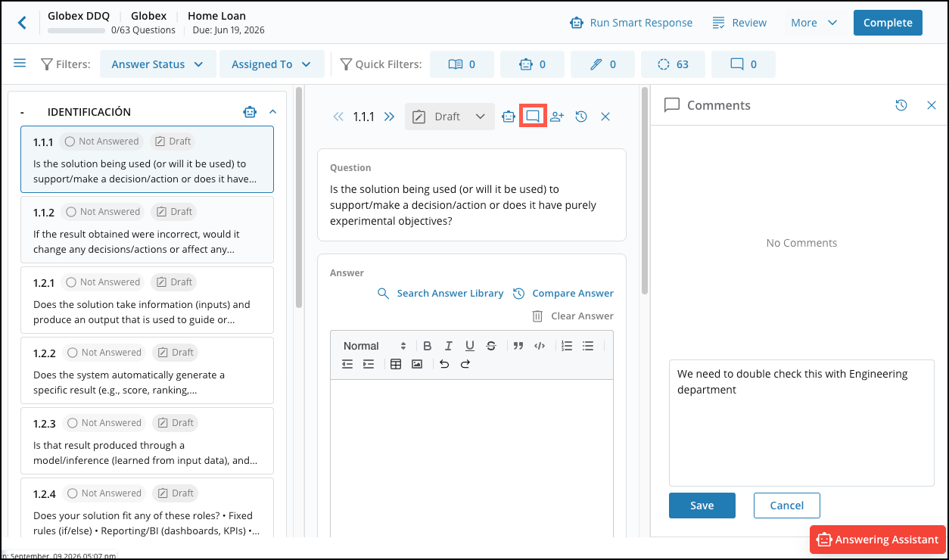Toggle the answer library quick filter
949x560 pixels.
pos(462,64)
